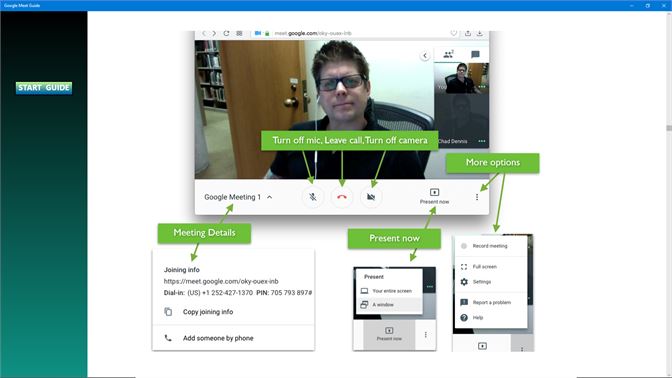Select Your entire screen in Present menu
Viewport: 672px width, 378px height.
tap(389, 291)
